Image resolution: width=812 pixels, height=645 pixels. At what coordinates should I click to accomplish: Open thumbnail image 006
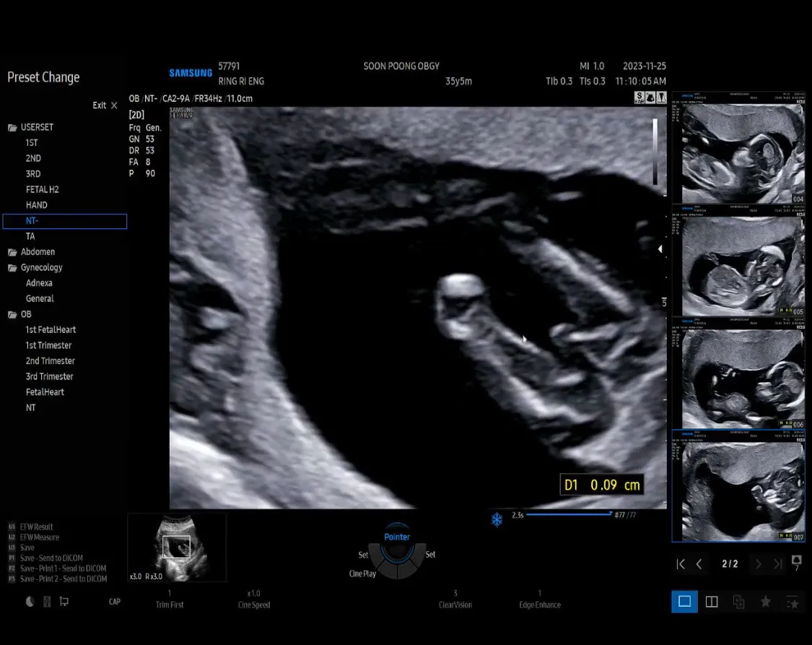738,373
